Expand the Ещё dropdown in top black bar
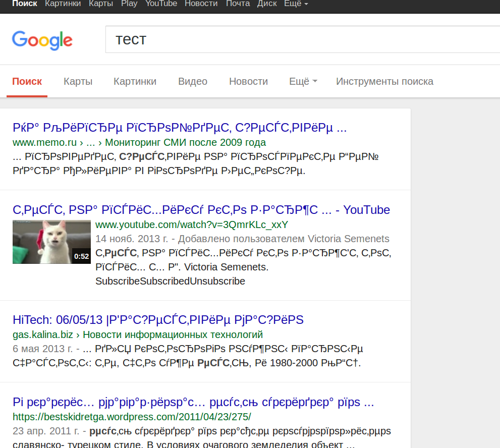Viewport: 500px width, 448px height. 296,4
